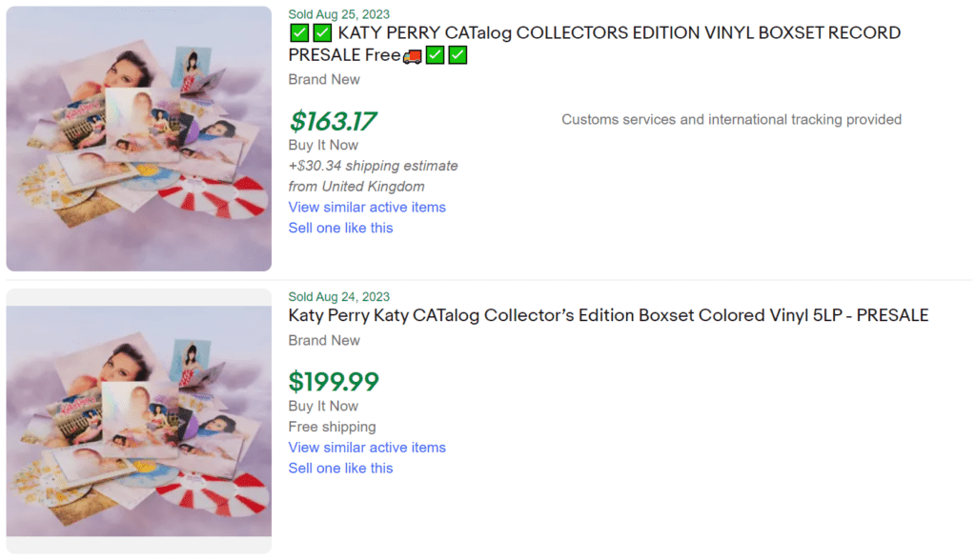This screenshot has width=976, height=560.
Task: Click the last green checkmark in first title
Action: pos(457,55)
